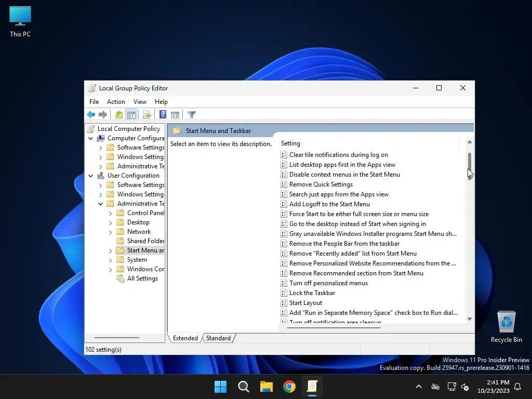The width and height of the screenshot is (532, 399).
Task: Open the View menu
Action: click(x=140, y=102)
